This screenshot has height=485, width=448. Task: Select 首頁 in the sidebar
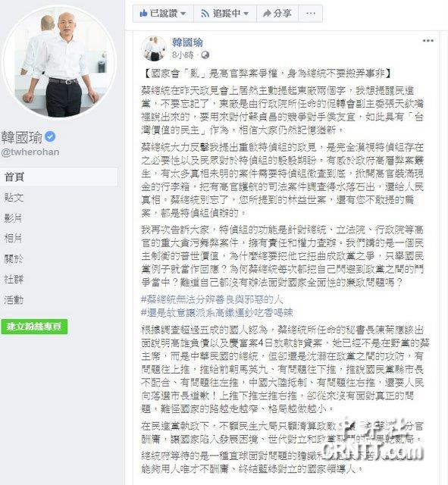pos(59,177)
